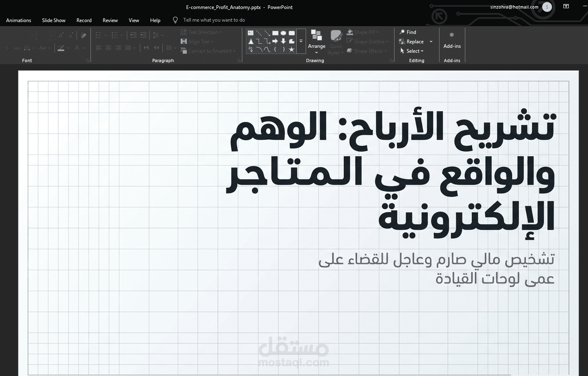The height and width of the screenshot is (376, 588).
Task: Select the Scribble freeform shape
Action: click(x=251, y=49)
